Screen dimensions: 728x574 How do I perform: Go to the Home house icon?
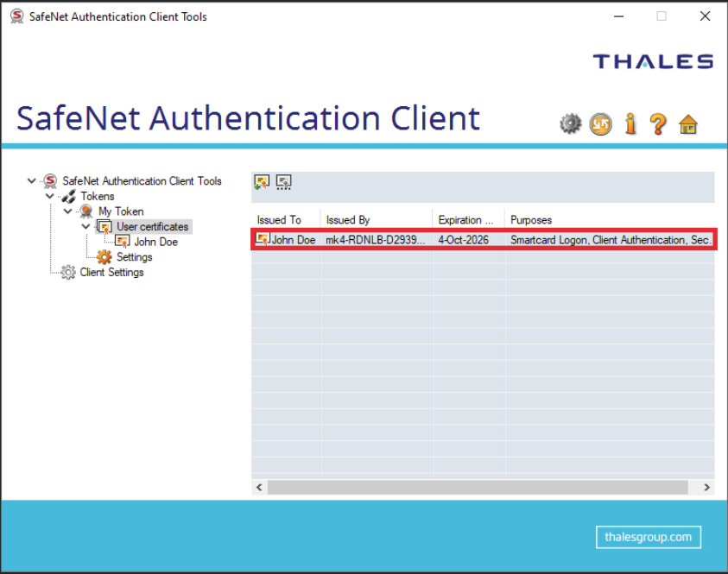pos(687,124)
